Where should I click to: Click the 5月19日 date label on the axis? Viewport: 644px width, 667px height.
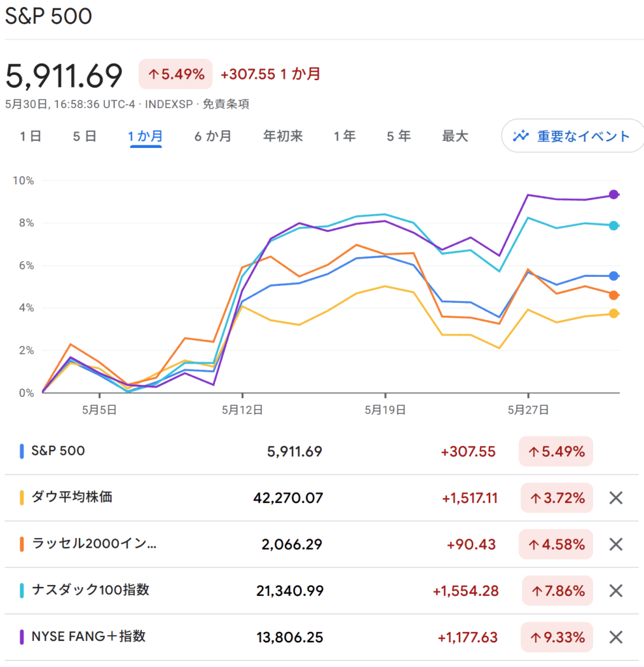[385, 410]
